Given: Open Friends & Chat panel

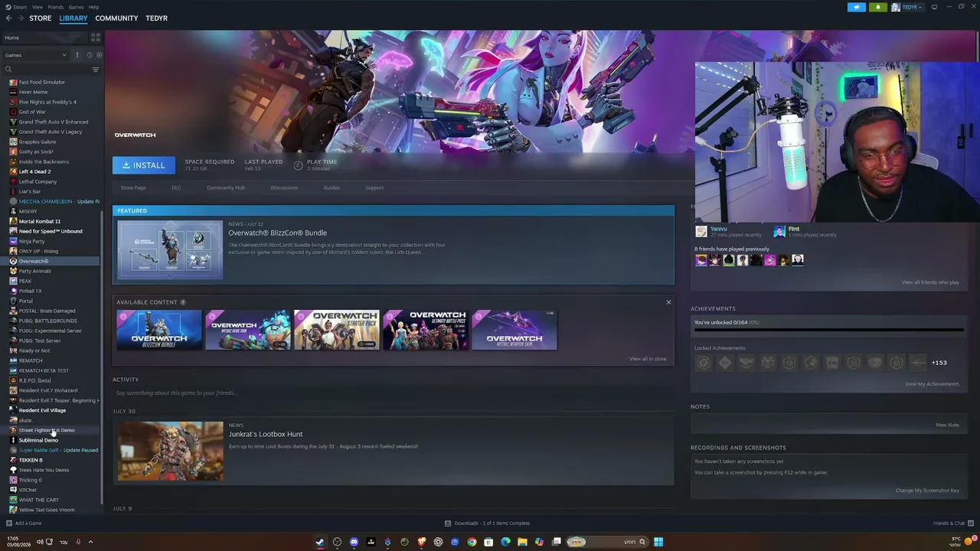Looking at the screenshot, I should point(952,523).
